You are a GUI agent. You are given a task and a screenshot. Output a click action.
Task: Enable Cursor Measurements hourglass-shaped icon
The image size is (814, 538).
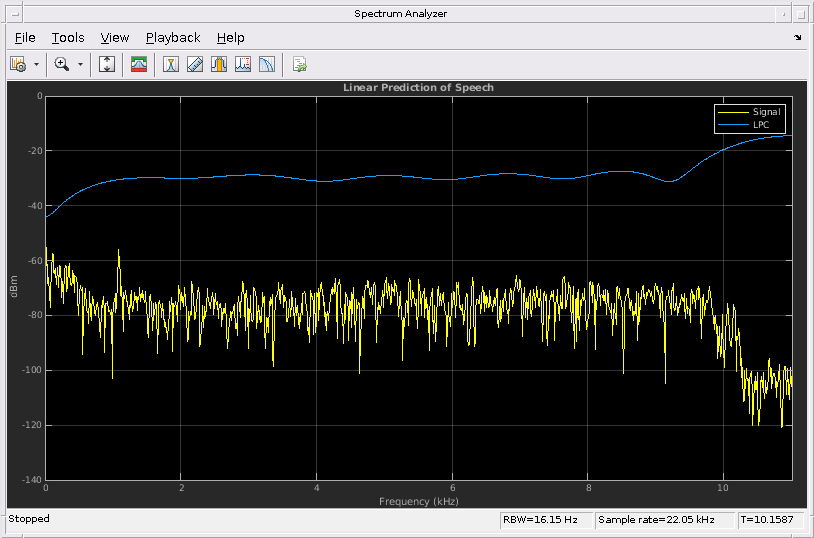point(171,64)
